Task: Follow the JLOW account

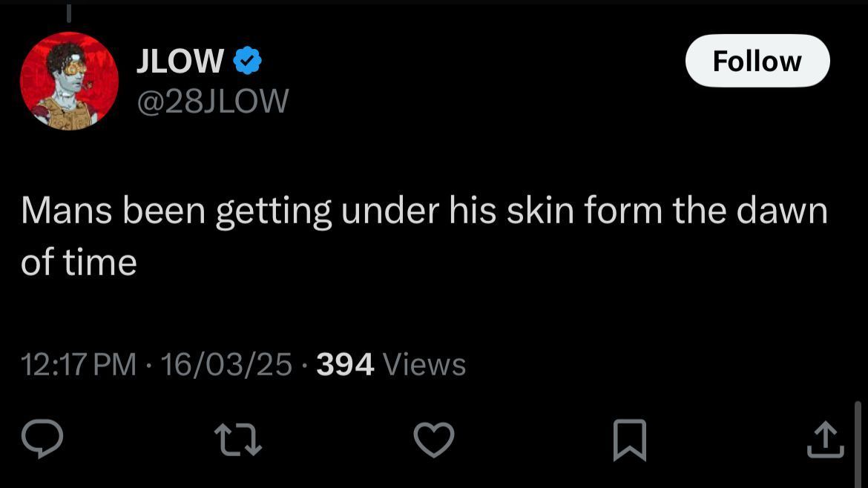Action: click(x=757, y=61)
